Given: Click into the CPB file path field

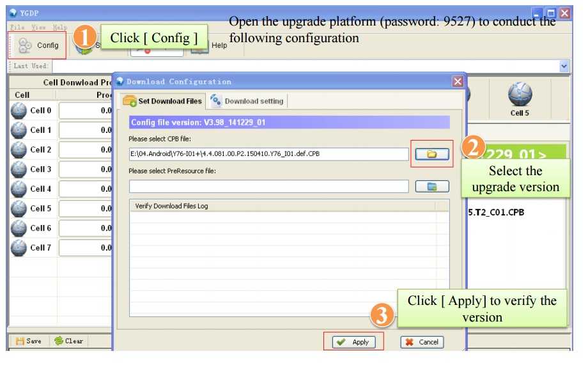Looking at the screenshot, I should pyautogui.click(x=268, y=154).
